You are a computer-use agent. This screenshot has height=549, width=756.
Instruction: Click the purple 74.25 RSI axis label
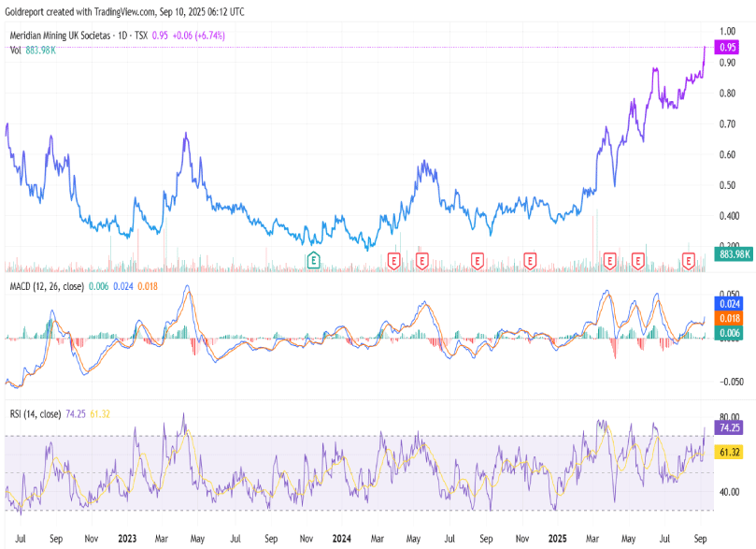[728, 427]
